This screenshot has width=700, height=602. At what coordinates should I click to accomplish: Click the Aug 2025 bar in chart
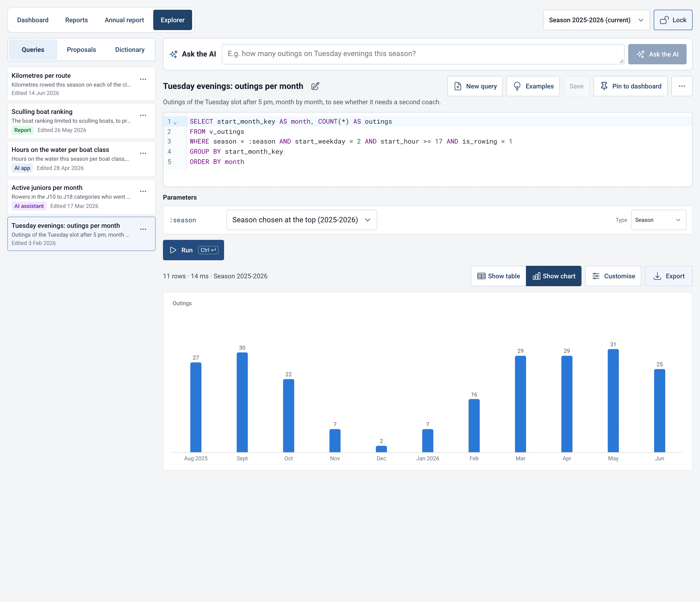coord(196,407)
